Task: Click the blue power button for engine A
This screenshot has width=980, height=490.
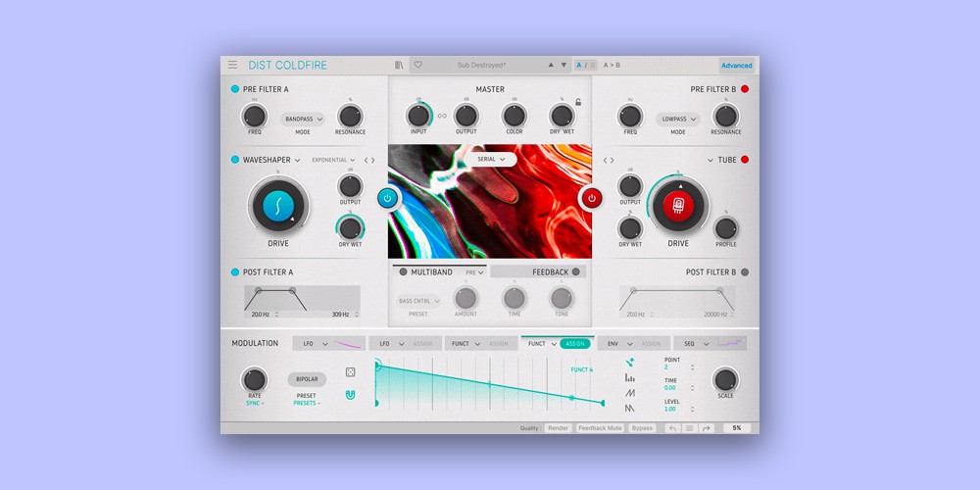Action: tap(387, 198)
